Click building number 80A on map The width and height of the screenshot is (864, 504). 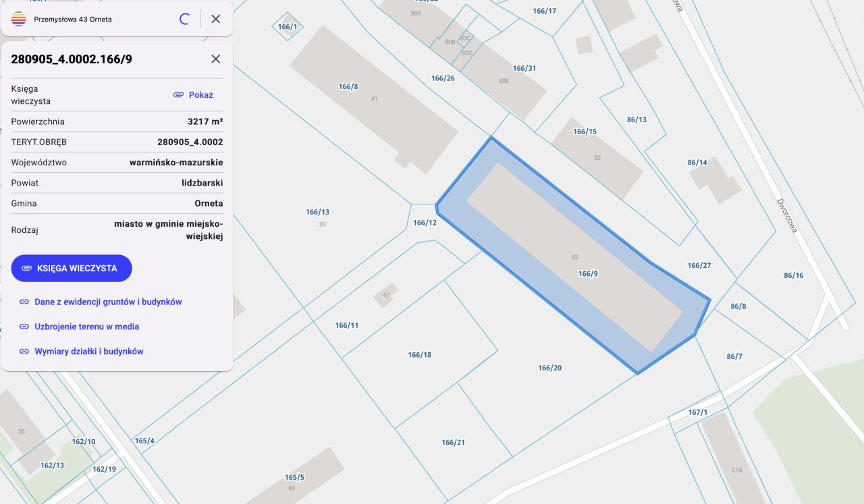coord(416,13)
